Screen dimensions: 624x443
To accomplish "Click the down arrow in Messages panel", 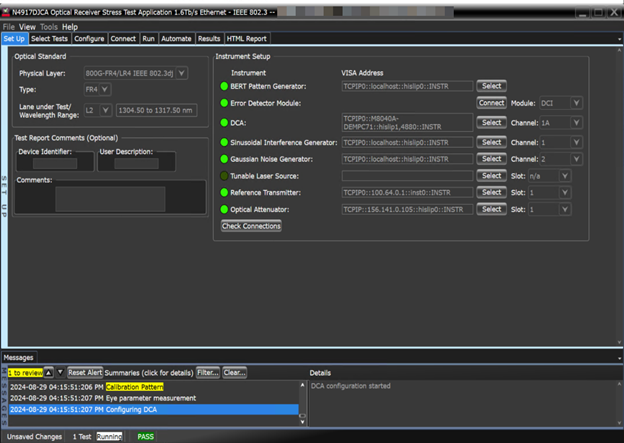I will (x=59, y=372).
